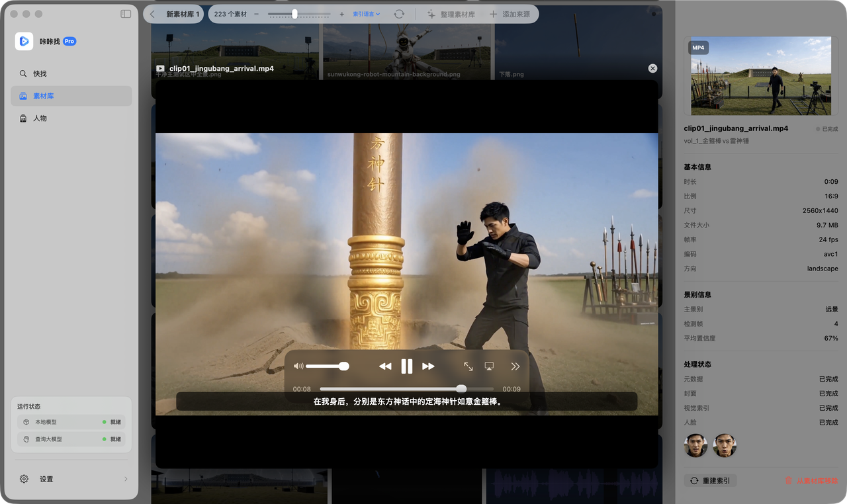The width and height of the screenshot is (847, 504).
Task: Click the 新素材库 1 library title
Action: pos(183,14)
